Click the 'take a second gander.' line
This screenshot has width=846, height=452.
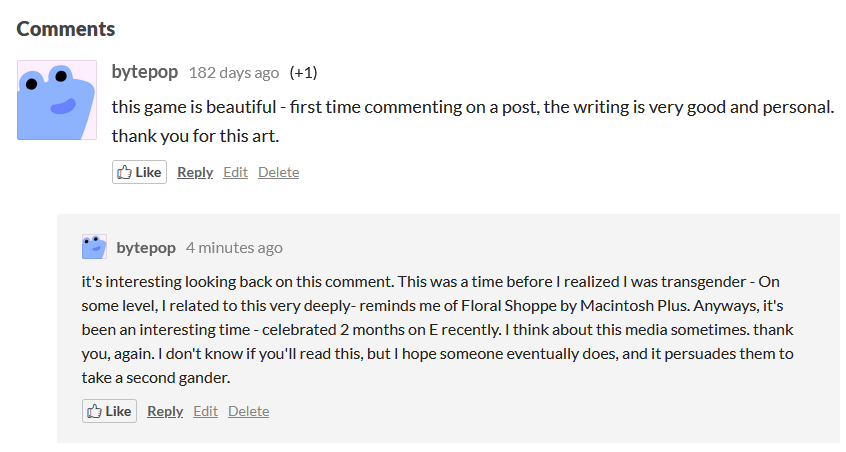(x=159, y=377)
